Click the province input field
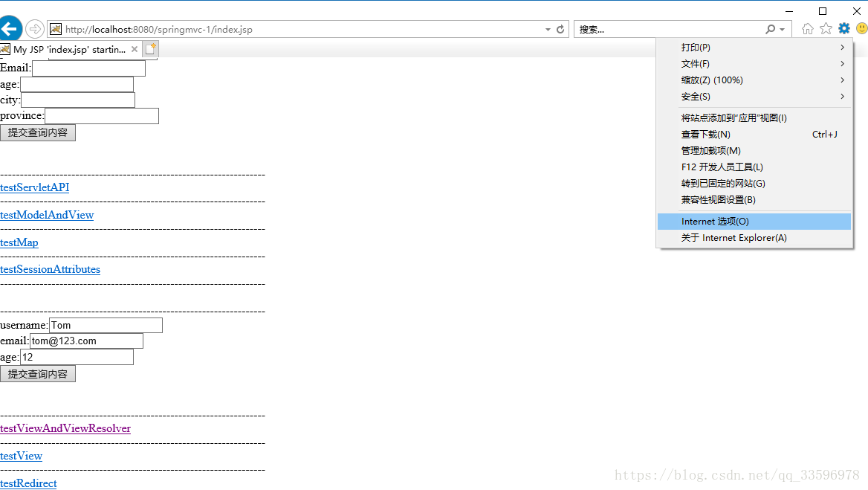Image resolution: width=868 pixels, height=490 pixels. [x=102, y=116]
